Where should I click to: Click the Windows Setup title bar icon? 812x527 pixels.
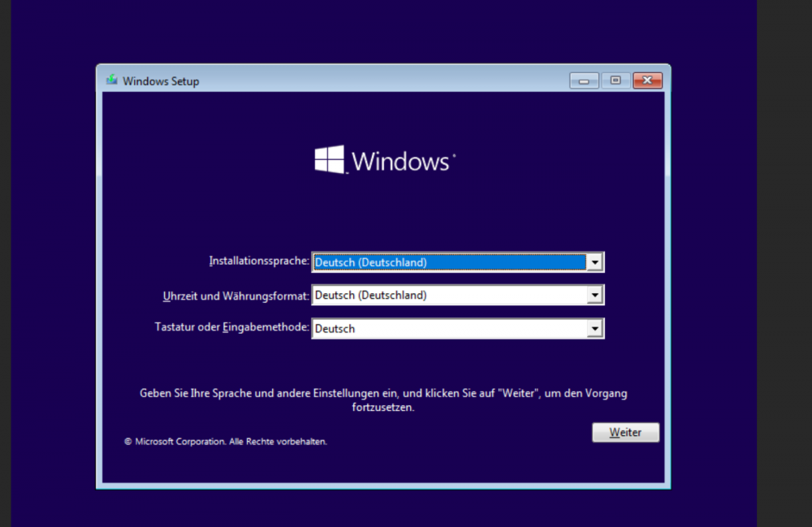(111, 80)
